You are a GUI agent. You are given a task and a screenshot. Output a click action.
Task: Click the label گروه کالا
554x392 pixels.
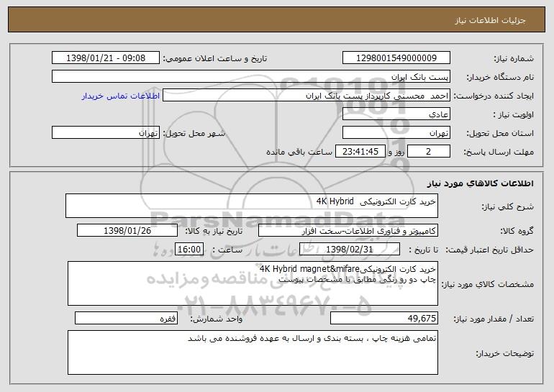pos(517,231)
